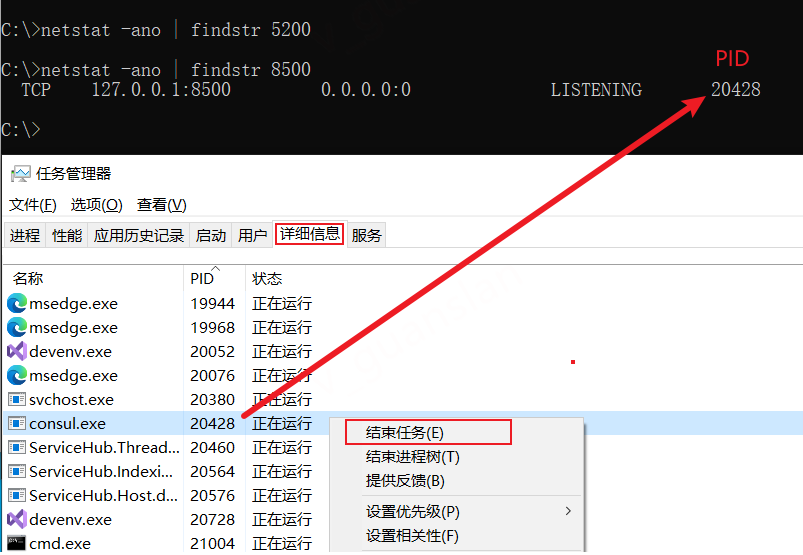Image resolution: width=803 pixels, height=555 pixels.
Task: Select the devenv.exe name with PID 20052
Action: coord(70,352)
